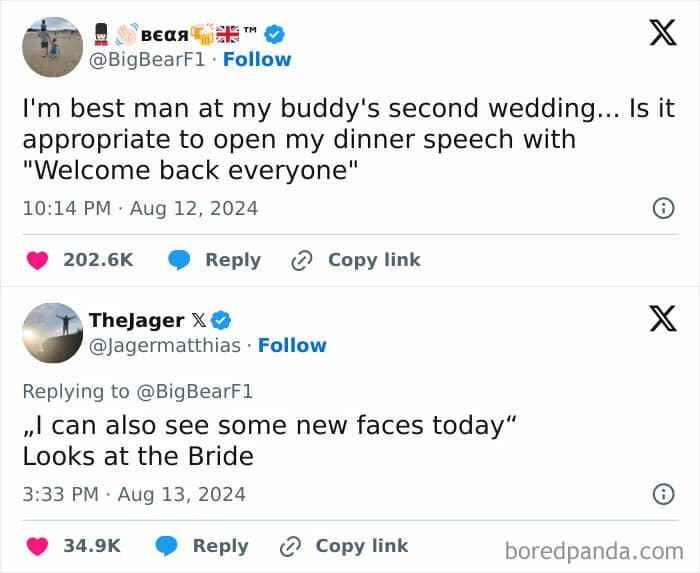This screenshot has width=700, height=573.
Task: Click the info icon on TheJager's reply
Action: point(662,494)
